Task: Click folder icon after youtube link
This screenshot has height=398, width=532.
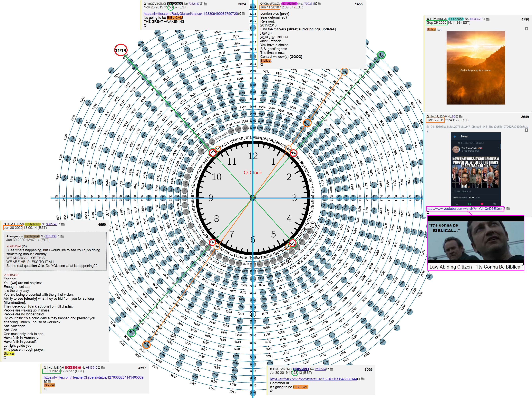Action: pos(508,209)
